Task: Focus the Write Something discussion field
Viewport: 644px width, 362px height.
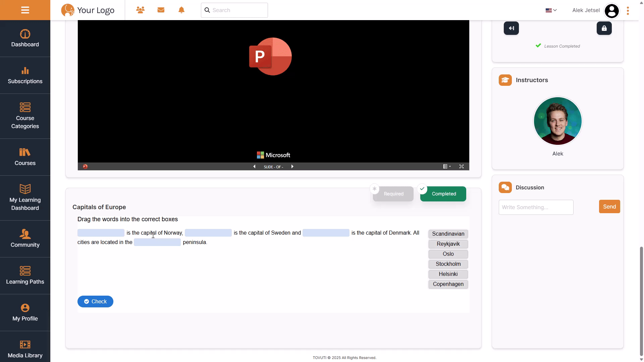Action: point(536,207)
